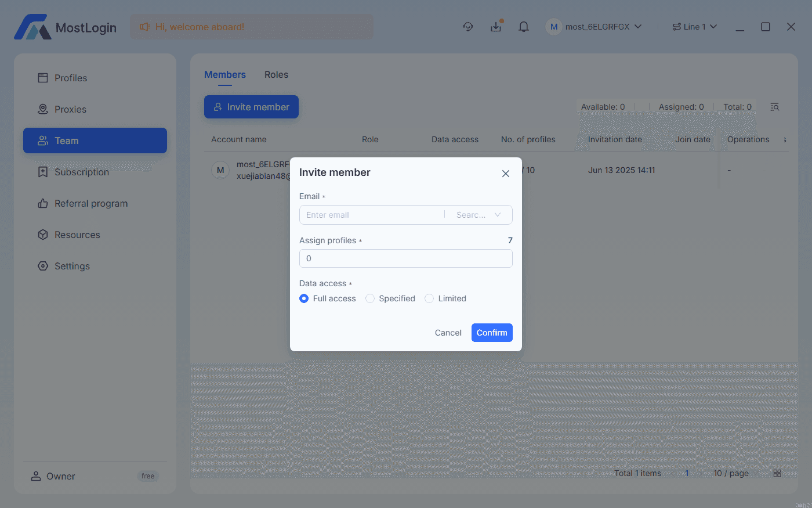Screen dimensions: 812x508
Task: Click the Owner person icon
Action: click(x=35, y=476)
